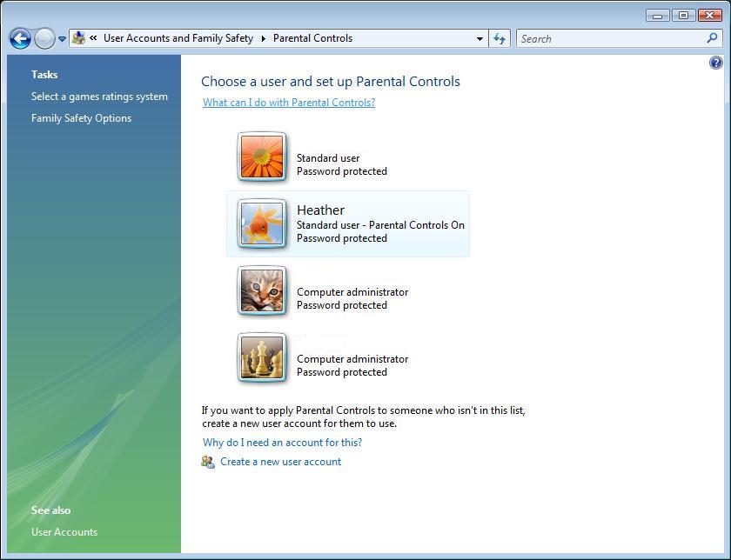Screen dimensions: 731x560
Task: Click the Forward navigation arrow button
Action: point(44,38)
